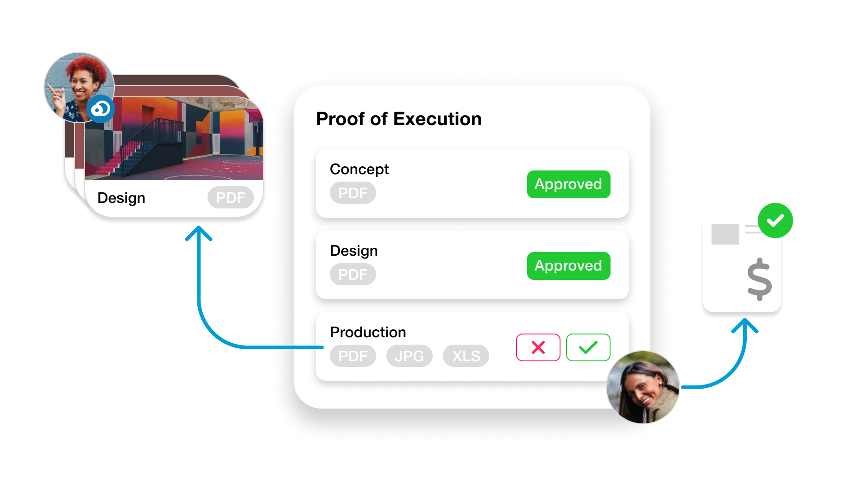Image resolution: width=844 pixels, height=504 pixels.
Task: Open the JPG attachment under Production
Action: click(409, 356)
